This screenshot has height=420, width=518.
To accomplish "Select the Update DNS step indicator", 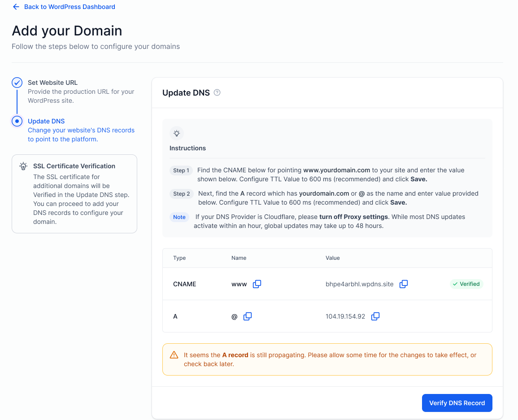I will [x=17, y=121].
